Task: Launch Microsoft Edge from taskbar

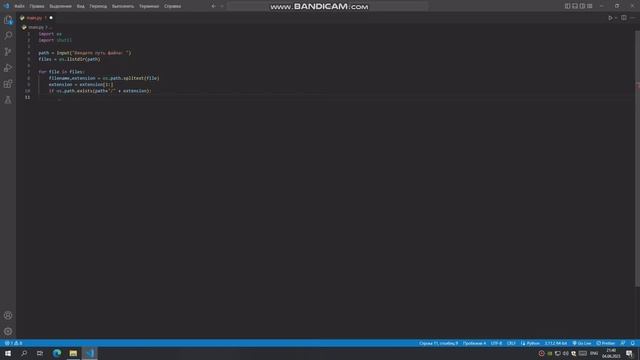Action: tap(57, 353)
